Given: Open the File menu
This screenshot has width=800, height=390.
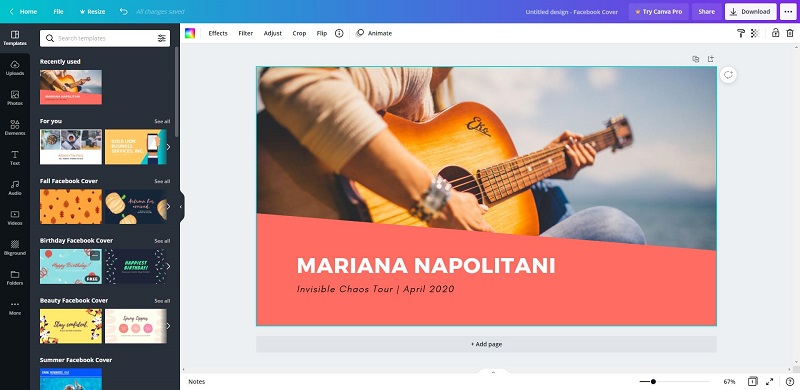Looking at the screenshot, I should coord(59,11).
